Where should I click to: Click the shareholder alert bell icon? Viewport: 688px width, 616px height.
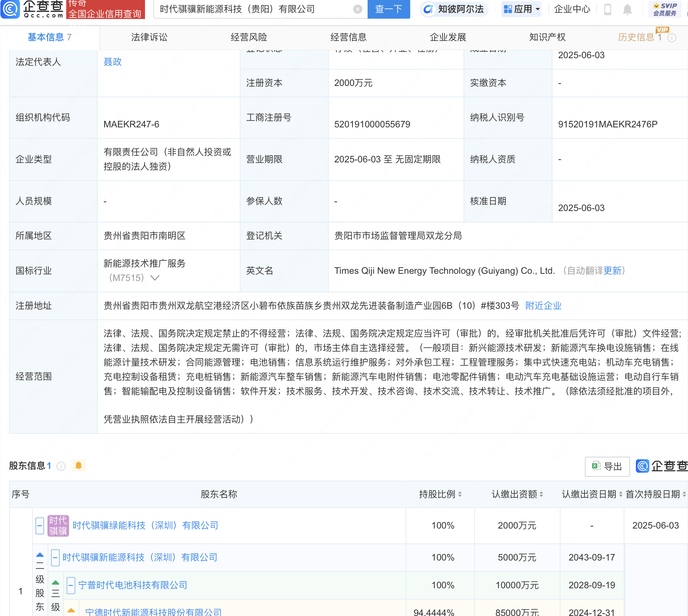coord(78,465)
